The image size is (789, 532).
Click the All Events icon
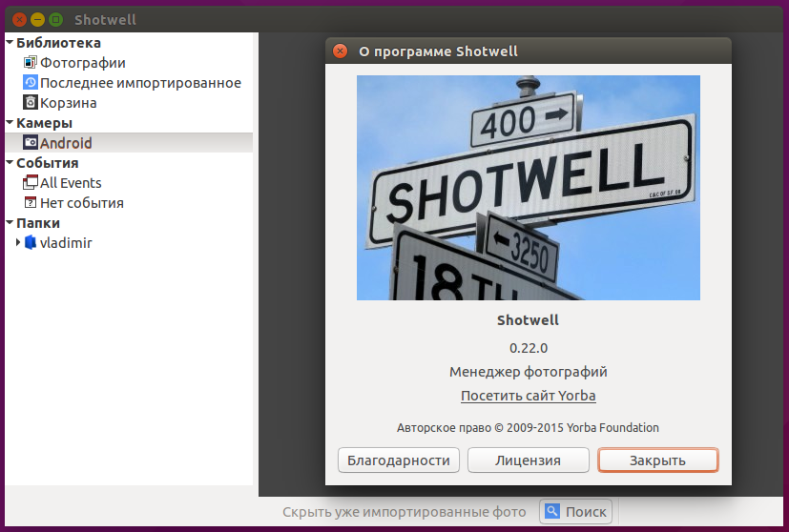click(31, 182)
